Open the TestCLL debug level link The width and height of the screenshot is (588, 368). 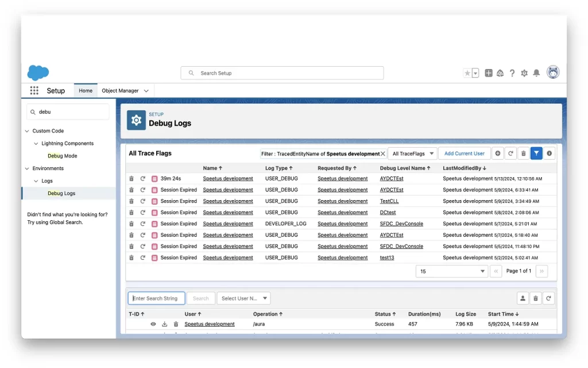click(389, 201)
